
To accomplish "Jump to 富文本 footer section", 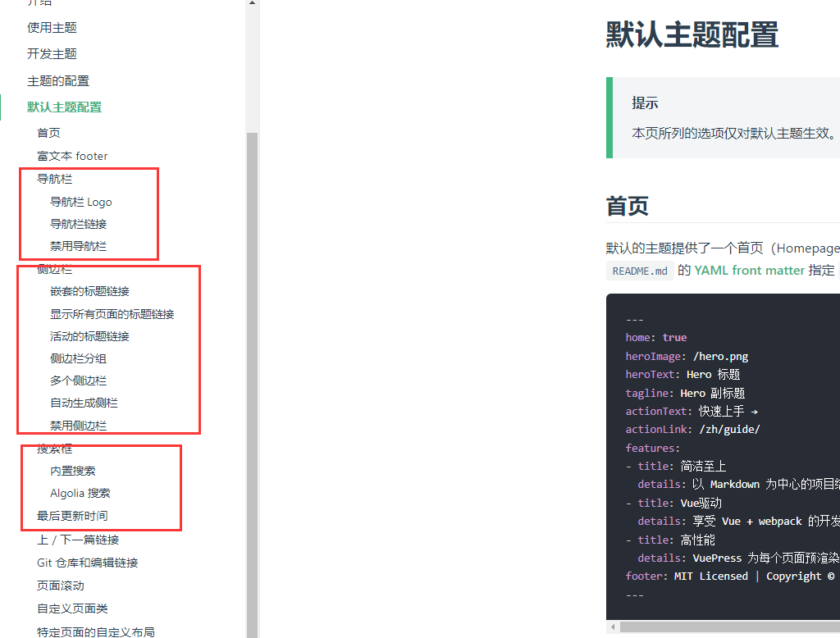I will 72,156.
